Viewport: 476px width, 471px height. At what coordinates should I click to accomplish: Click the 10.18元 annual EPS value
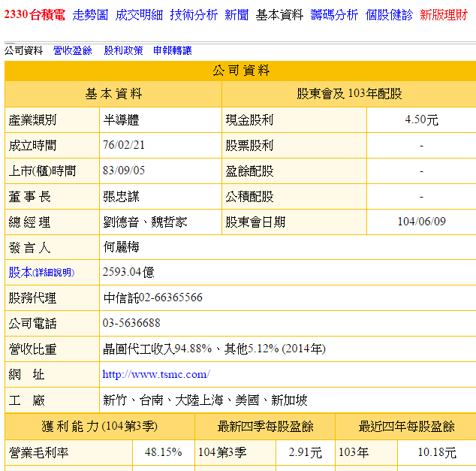tap(437, 452)
